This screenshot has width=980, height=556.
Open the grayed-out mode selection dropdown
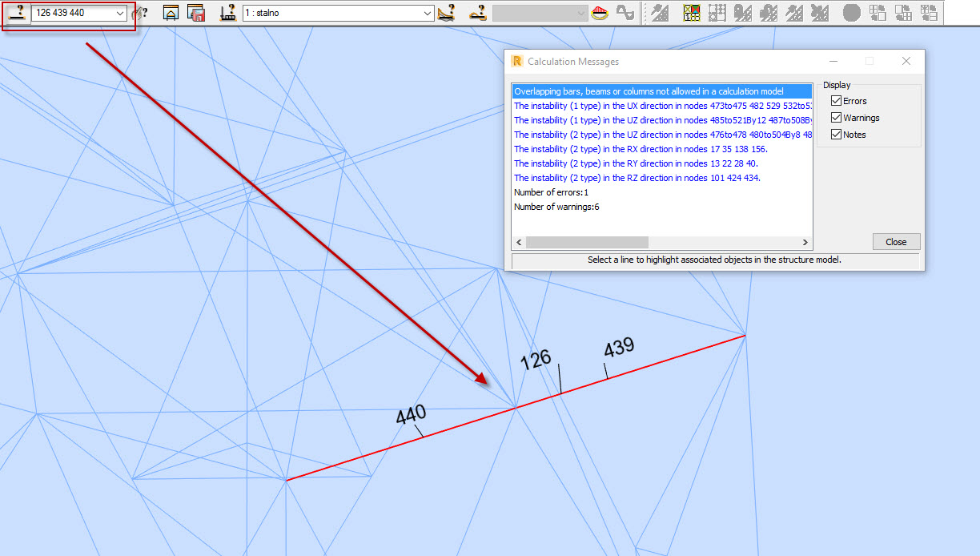581,13
